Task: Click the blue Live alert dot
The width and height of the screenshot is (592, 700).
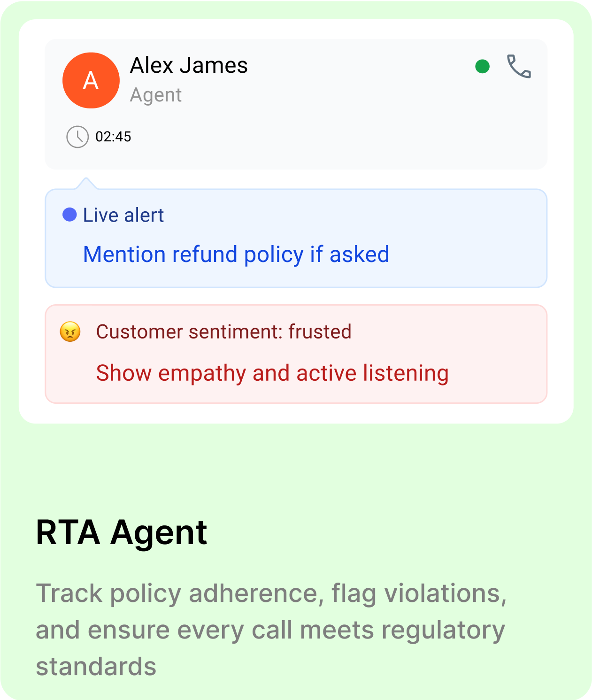Action: [69, 215]
